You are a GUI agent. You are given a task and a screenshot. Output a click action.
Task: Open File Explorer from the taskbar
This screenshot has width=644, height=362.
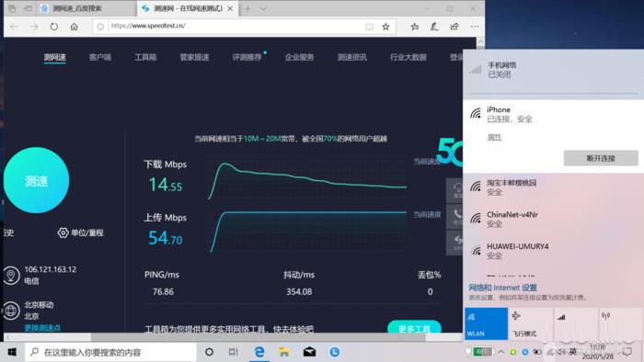click(284, 352)
